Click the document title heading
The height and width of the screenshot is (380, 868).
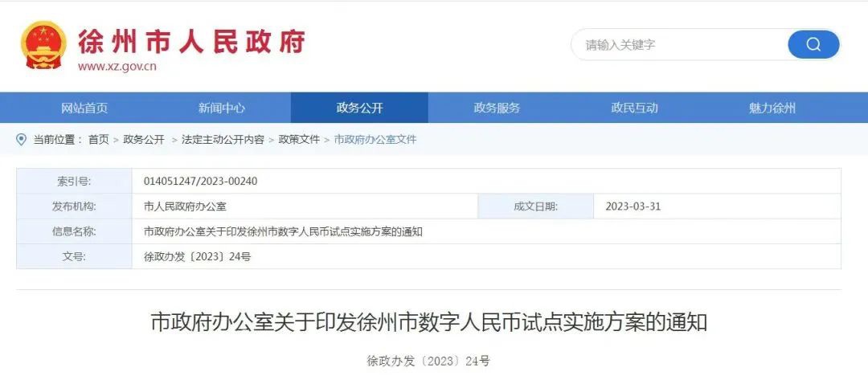coord(429,321)
